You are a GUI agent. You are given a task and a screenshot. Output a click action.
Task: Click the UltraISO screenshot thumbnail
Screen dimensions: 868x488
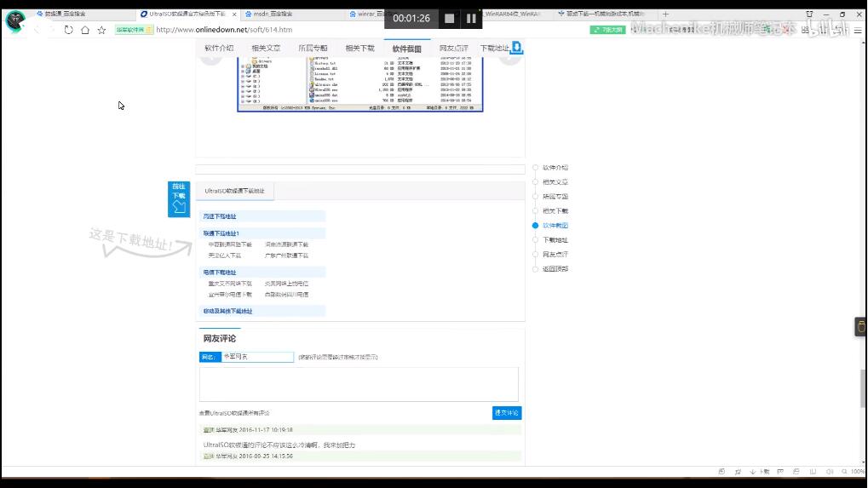(359, 84)
